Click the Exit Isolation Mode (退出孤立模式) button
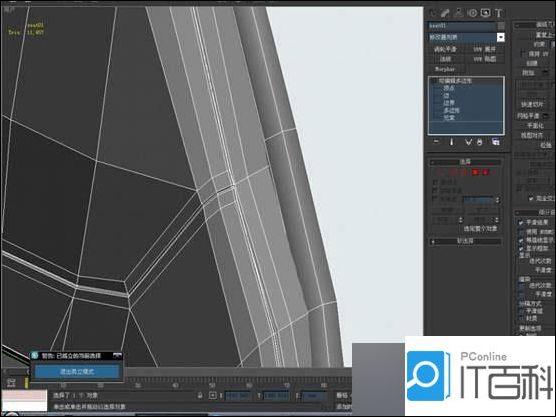 coord(77,372)
